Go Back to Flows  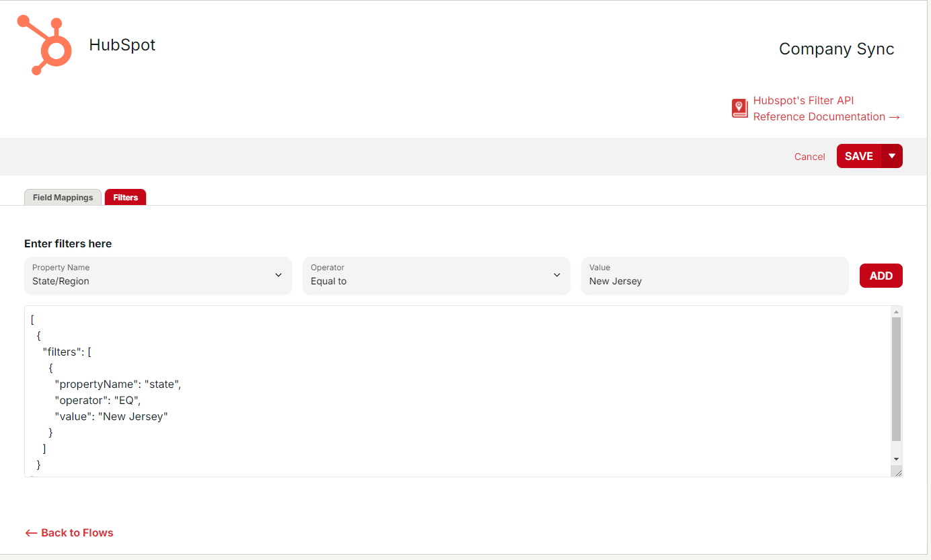(x=69, y=533)
